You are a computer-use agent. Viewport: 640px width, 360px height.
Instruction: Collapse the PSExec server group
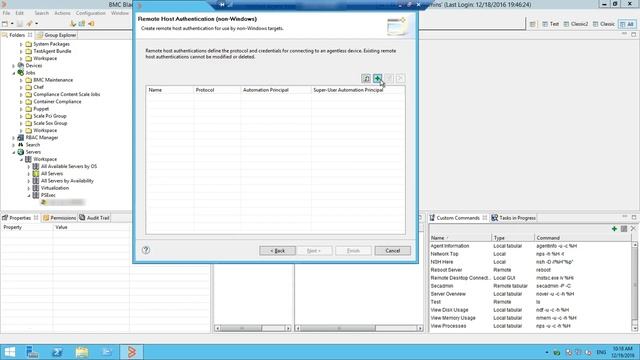pos(29,196)
